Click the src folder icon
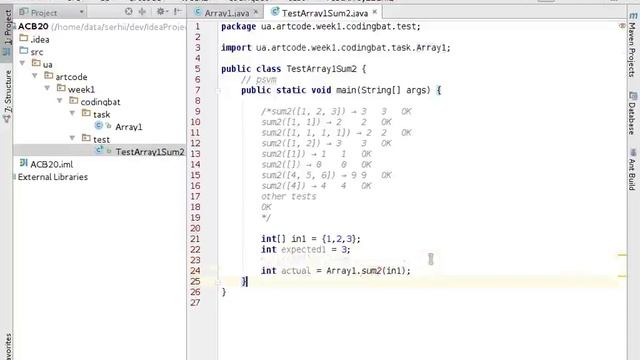The width and height of the screenshot is (640, 360). [24, 51]
